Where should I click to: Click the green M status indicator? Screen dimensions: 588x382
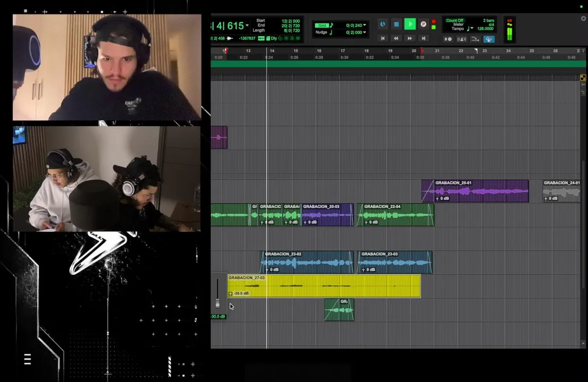point(298,38)
